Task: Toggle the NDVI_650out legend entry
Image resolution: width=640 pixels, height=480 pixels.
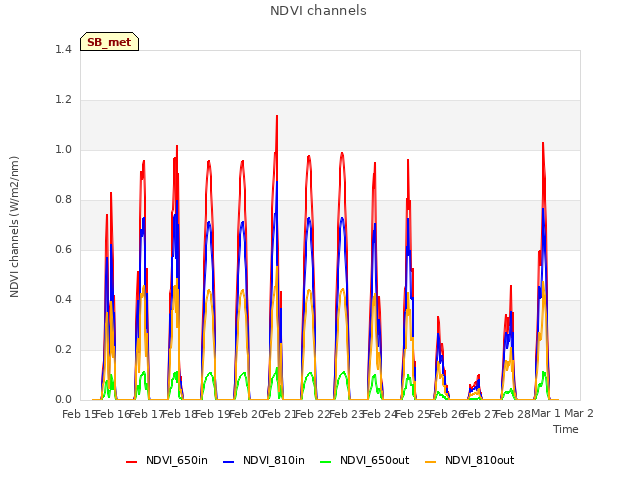Action: [x=364, y=460]
